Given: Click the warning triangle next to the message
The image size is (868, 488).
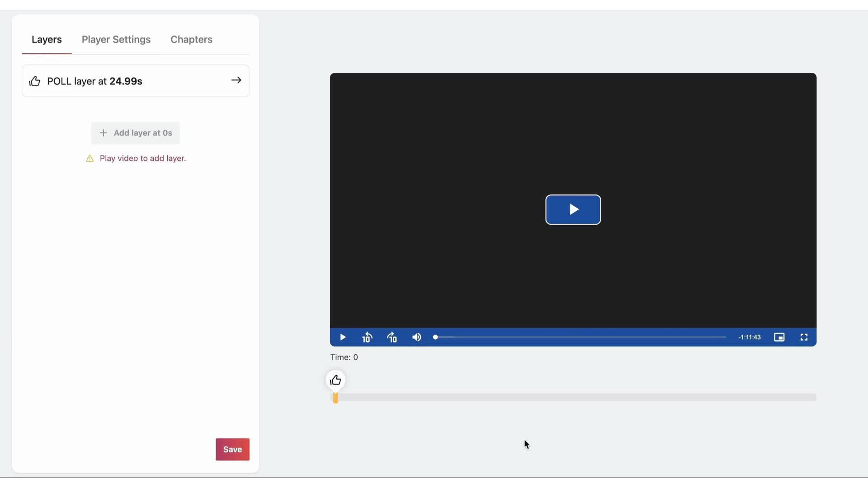Looking at the screenshot, I should (89, 159).
